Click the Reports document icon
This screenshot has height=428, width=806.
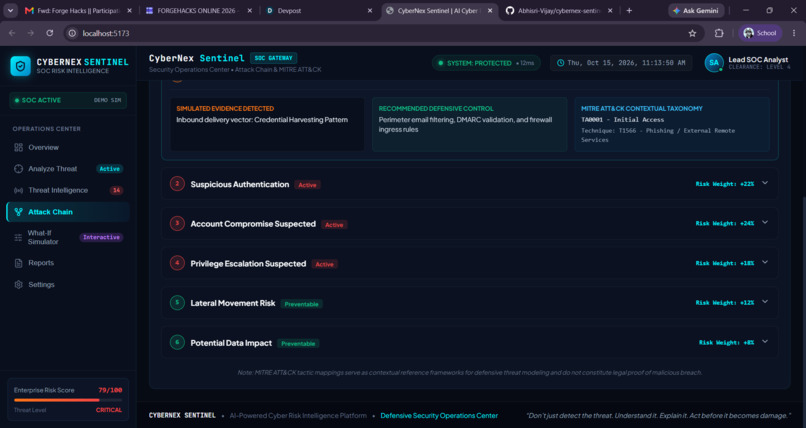[x=19, y=263]
